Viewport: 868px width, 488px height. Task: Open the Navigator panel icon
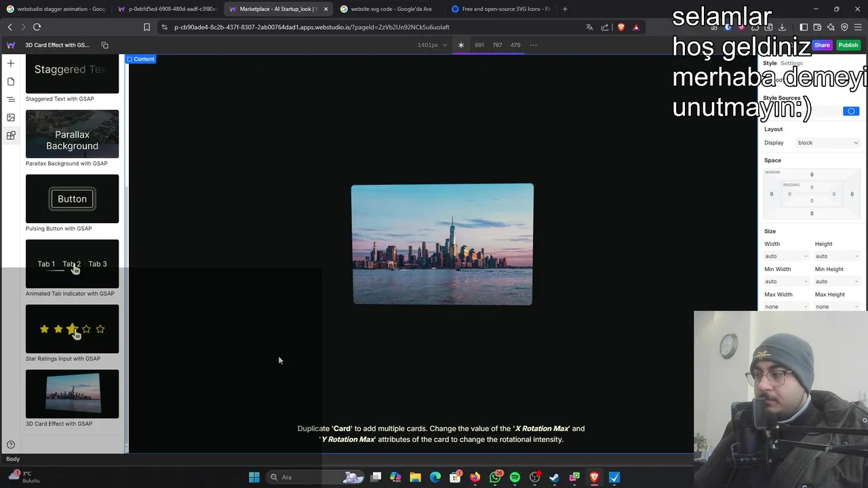coord(11,99)
